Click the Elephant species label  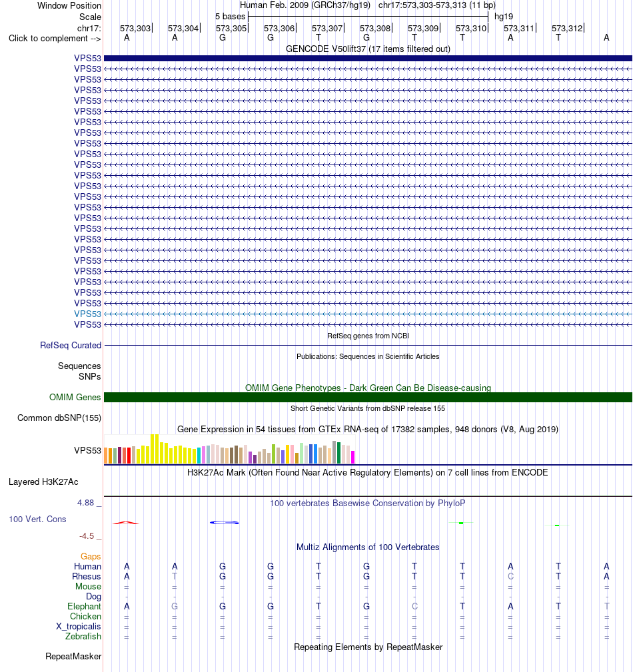click(84, 607)
